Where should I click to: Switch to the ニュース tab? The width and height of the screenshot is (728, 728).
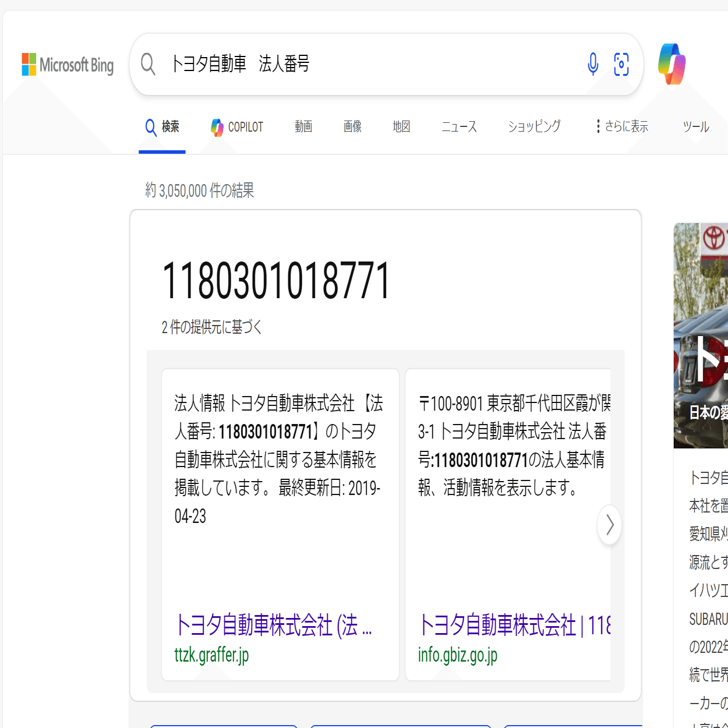tap(458, 126)
